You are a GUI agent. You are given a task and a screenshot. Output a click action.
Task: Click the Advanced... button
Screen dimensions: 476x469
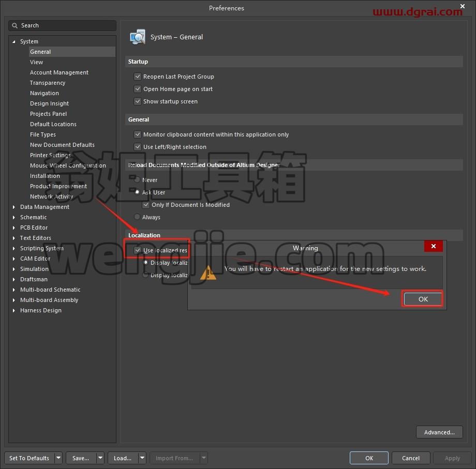[439, 432]
